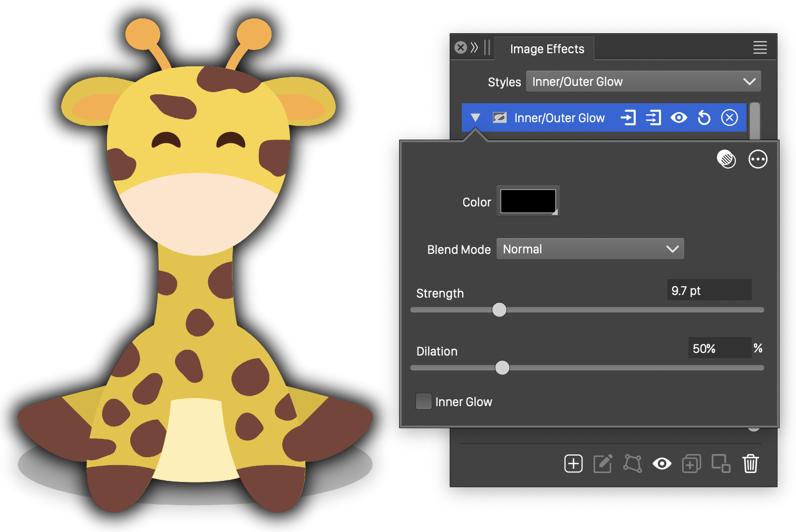Viewport: 796px width, 532px height.
Task: Enable the Inner Glow checkbox
Action: pos(424,401)
